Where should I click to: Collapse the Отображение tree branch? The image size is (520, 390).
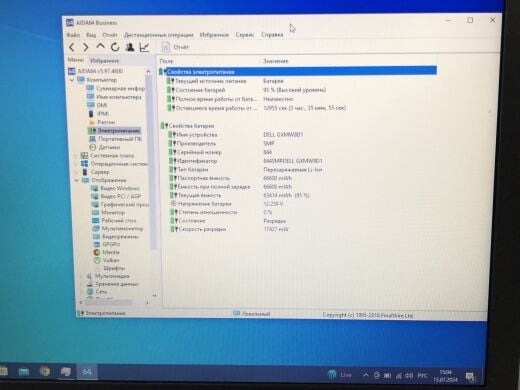(x=76, y=180)
